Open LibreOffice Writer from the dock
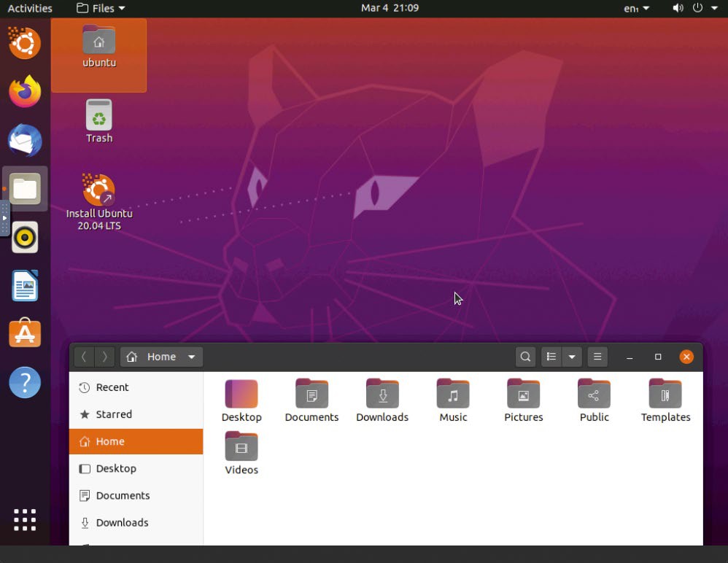Viewport: 728px width, 563px height. [25, 285]
